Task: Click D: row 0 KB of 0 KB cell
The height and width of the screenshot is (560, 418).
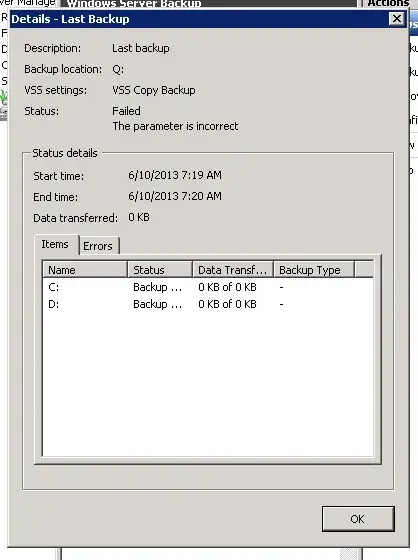Action: click(x=227, y=304)
